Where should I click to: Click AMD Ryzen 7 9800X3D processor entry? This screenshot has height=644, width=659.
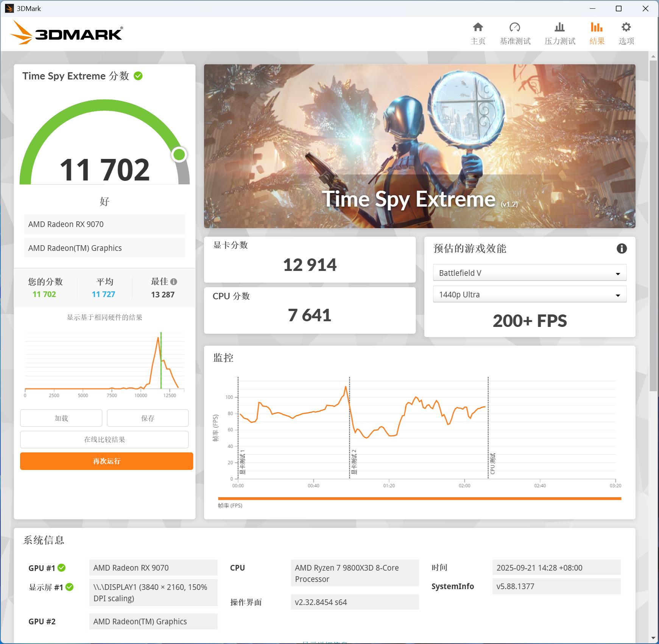[x=355, y=573]
